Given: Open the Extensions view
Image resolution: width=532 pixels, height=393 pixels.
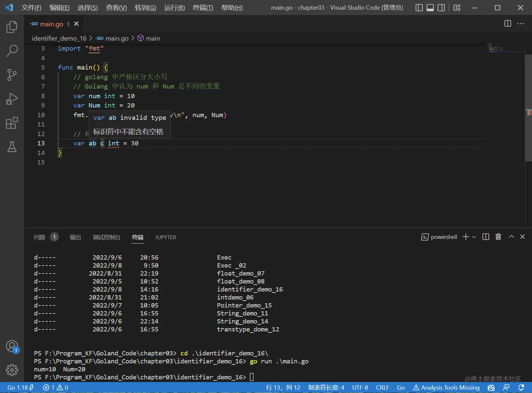Looking at the screenshot, I should [x=12, y=123].
